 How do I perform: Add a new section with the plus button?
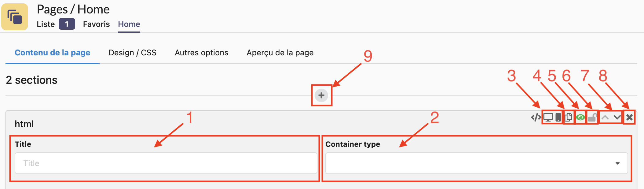pyautogui.click(x=321, y=95)
